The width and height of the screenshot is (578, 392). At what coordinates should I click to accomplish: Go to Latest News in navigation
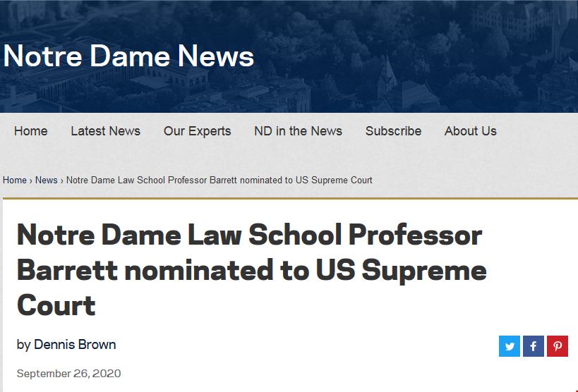click(x=105, y=131)
